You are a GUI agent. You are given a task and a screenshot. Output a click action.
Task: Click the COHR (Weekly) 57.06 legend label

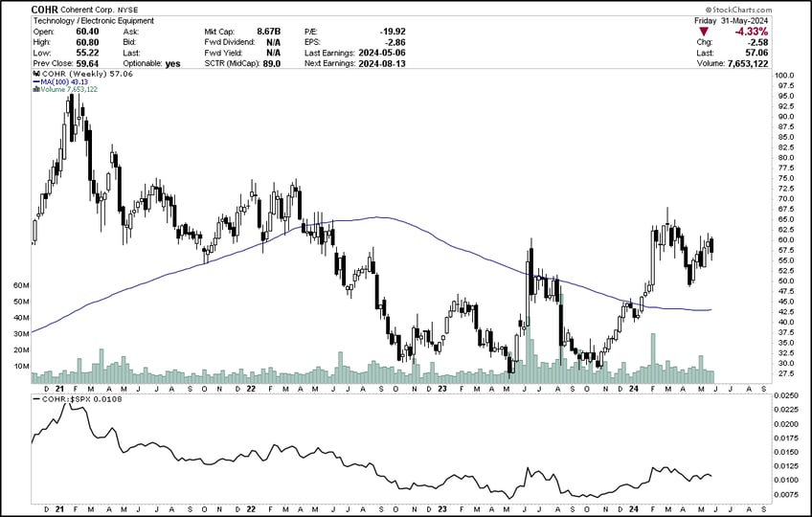click(x=87, y=74)
